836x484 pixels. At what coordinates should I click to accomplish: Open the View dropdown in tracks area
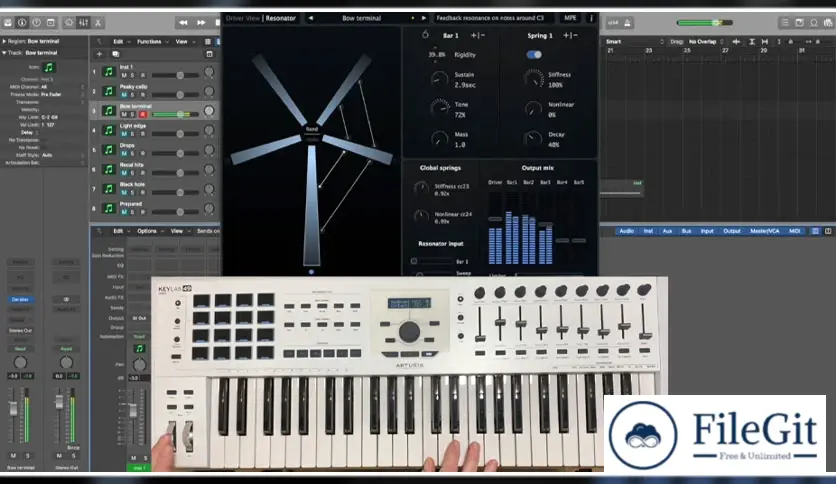click(183, 42)
